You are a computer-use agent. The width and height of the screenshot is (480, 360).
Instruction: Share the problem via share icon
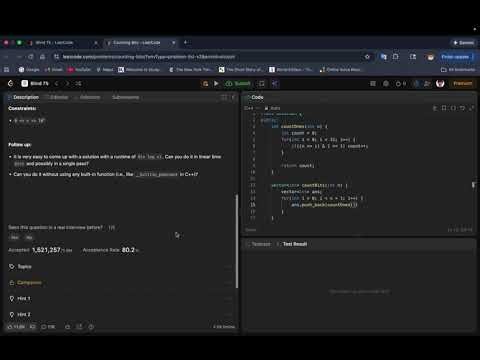point(79,327)
